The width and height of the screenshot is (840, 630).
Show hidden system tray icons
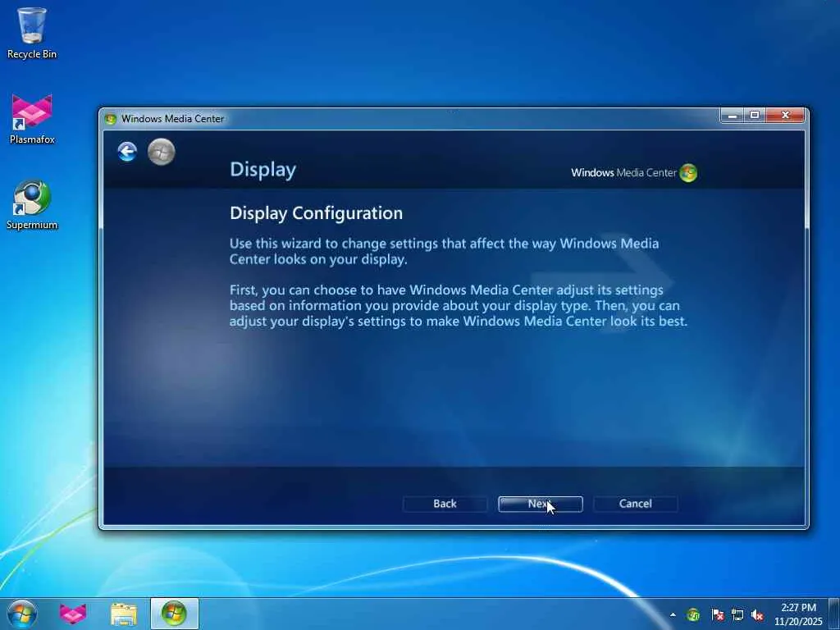(673, 615)
